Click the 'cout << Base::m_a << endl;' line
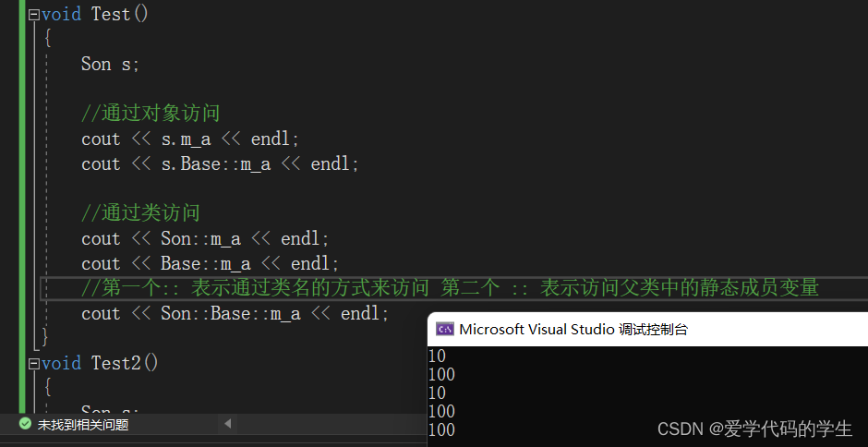Screen dimensions: 868x447 [211, 264]
